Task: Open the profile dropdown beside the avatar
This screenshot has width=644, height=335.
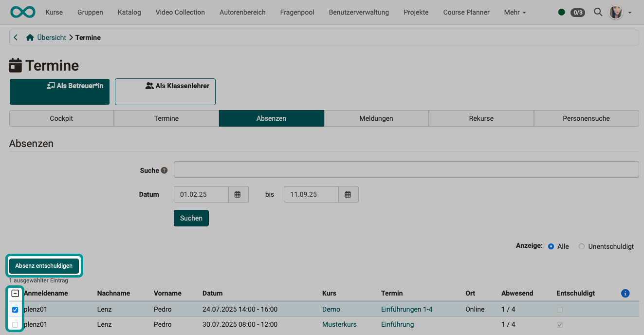Action: pyautogui.click(x=629, y=13)
